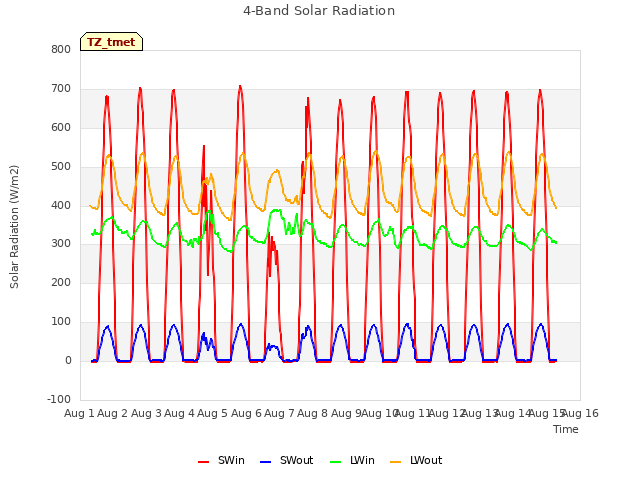
Task: Click the orange LWout legend swatch
Action: [x=395, y=462]
